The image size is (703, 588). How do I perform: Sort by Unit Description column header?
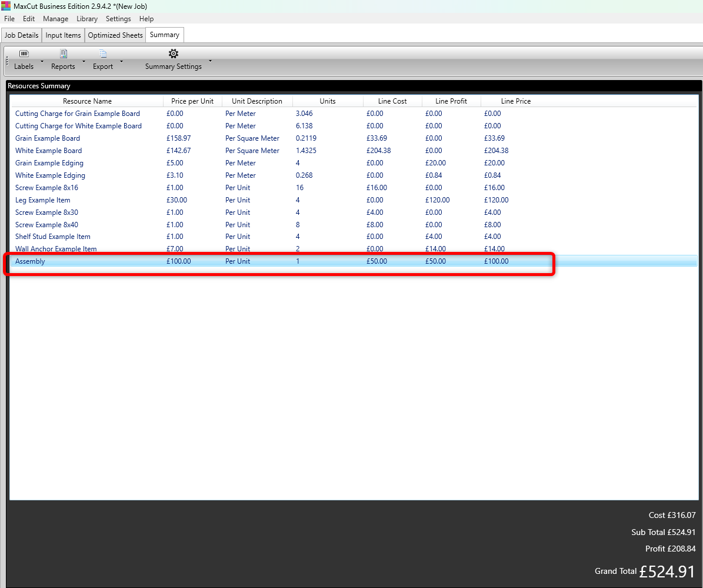pos(257,101)
